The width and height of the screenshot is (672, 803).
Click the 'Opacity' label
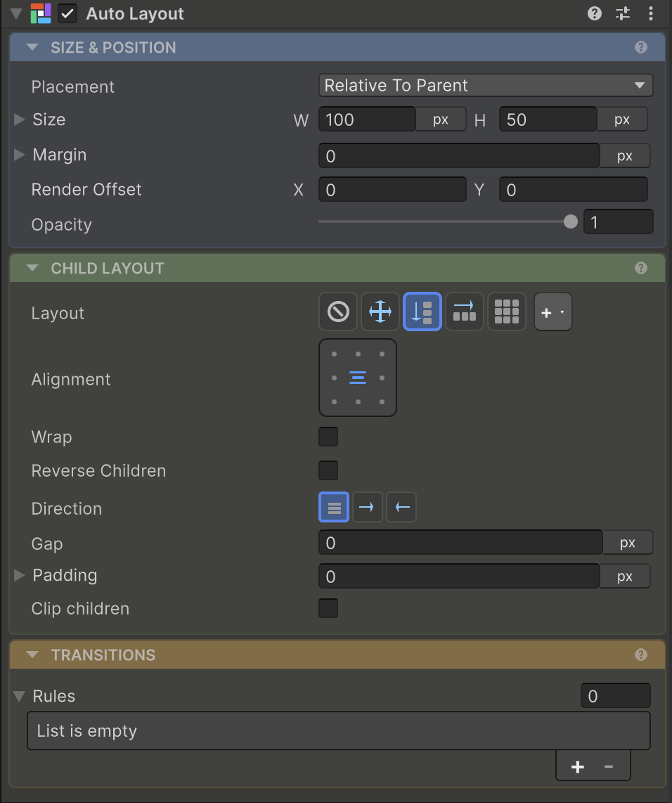(61, 225)
